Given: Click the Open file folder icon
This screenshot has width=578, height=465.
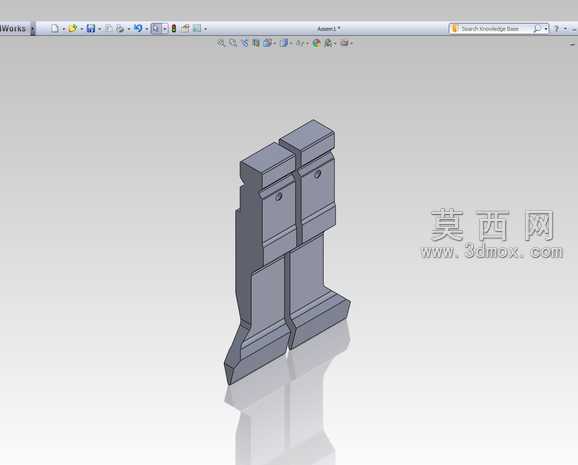Looking at the screenshot, I should pos(73,28).
